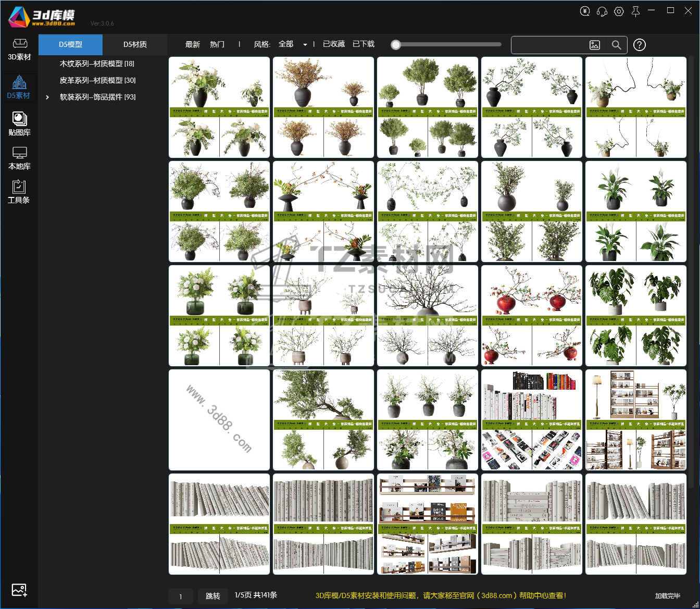The width and height of the screenshot is (700, 609).
Task: Toggle the 已收藏 favorites filter
Action: click(334, 44)
